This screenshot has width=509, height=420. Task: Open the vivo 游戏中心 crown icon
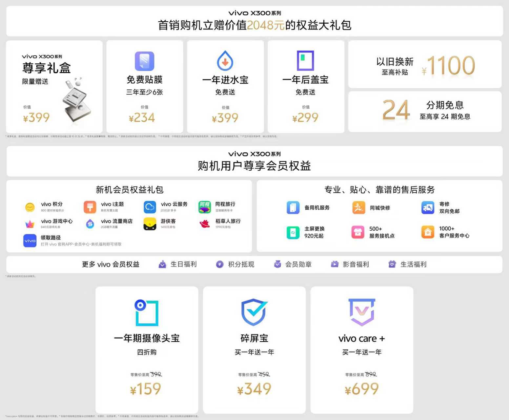(30, 224)
